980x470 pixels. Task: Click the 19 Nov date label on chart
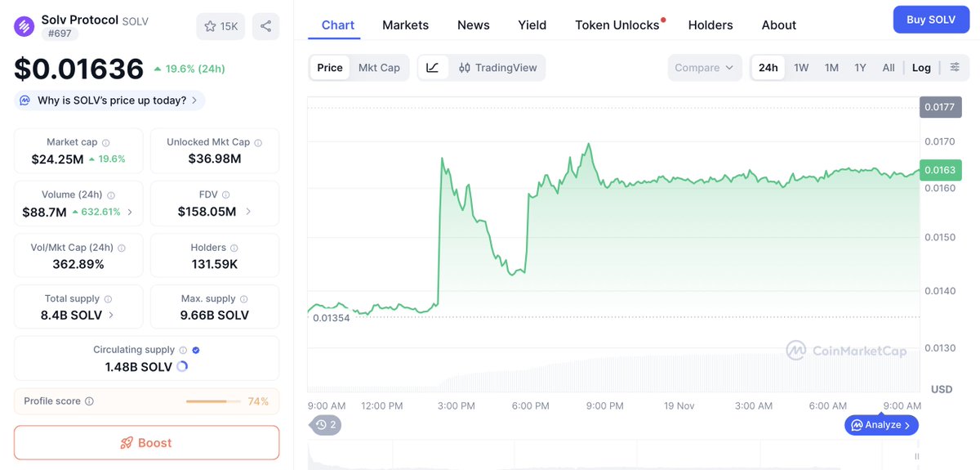[x=679, y=405]
